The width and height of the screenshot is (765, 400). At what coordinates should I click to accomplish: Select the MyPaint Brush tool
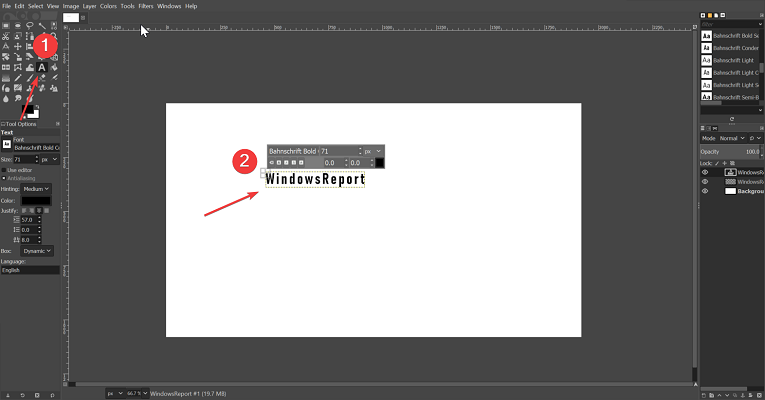coord(18,88)
